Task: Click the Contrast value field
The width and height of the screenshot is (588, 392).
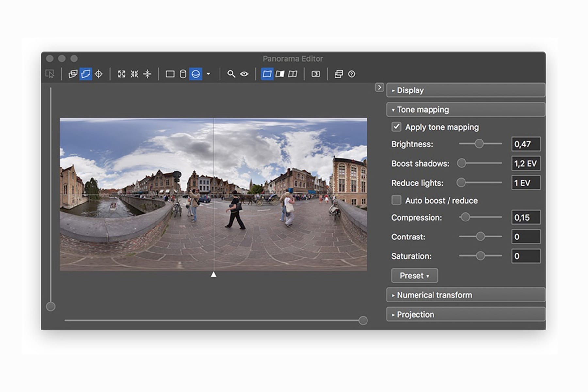Action: pos(526,237)
